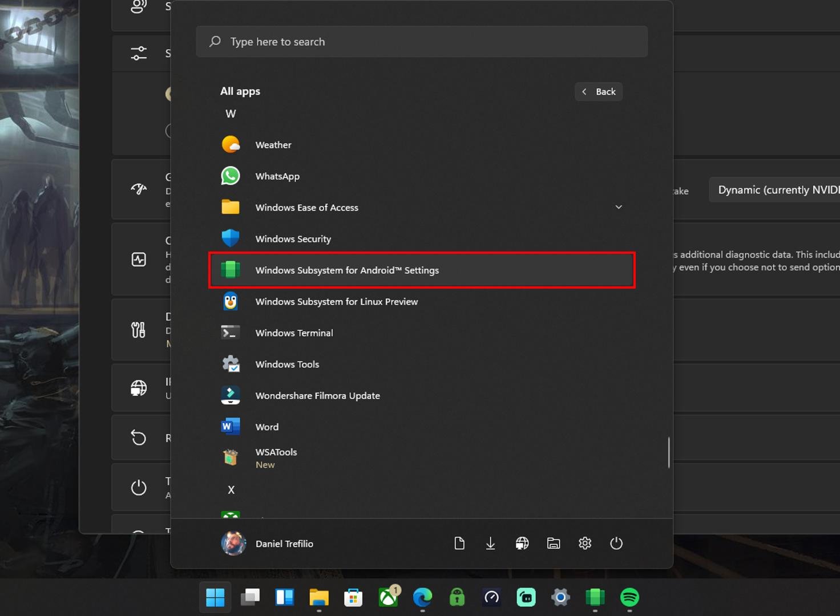Image resolution: width=840 pixels, height=616 pixels.
Task: Click sliders icon in Settings window behind
Action: pos(139,53)
